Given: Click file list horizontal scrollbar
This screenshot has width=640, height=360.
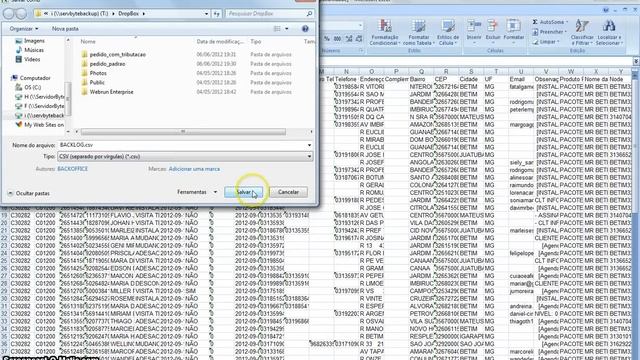Looking at the screenshot, I should [183, 131].
